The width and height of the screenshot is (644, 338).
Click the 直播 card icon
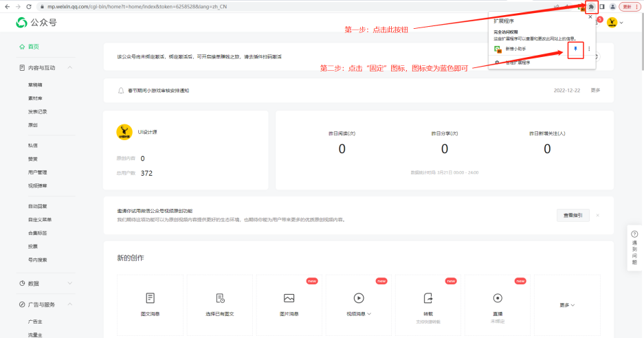[498, 298]
